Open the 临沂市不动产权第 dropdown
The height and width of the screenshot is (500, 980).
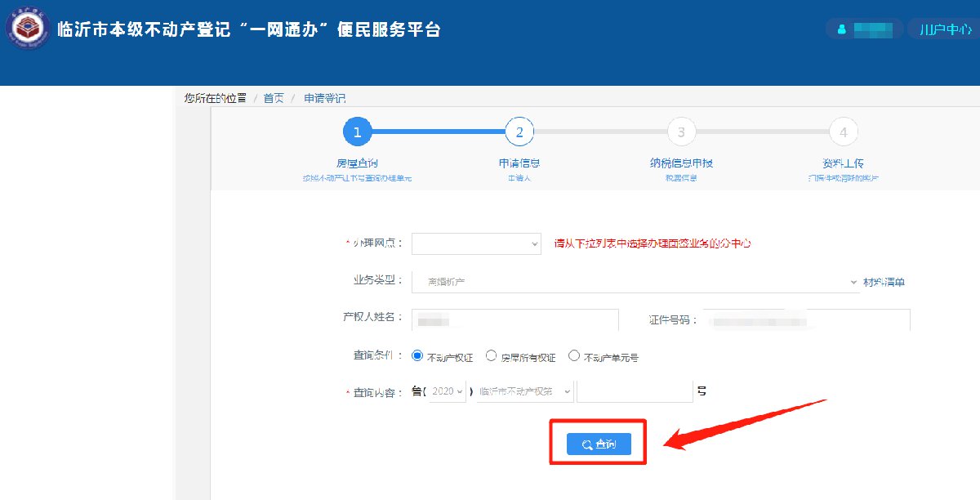tap(525, 391)
